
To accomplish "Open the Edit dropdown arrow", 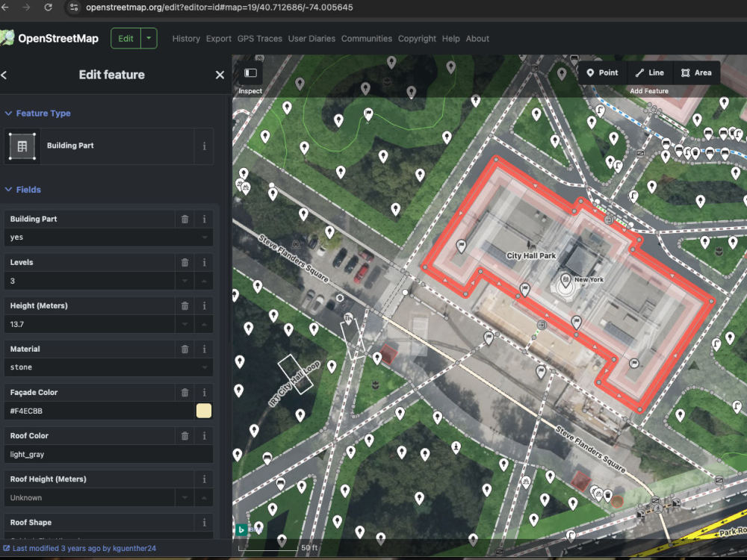I will point(149,39).
